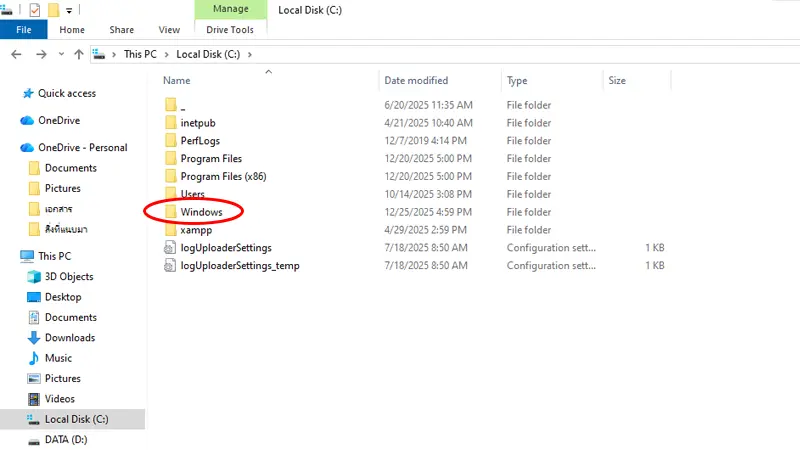Open the 3D Objects folder icon
This screenshot has width=800, height=450.
point(33,277)
